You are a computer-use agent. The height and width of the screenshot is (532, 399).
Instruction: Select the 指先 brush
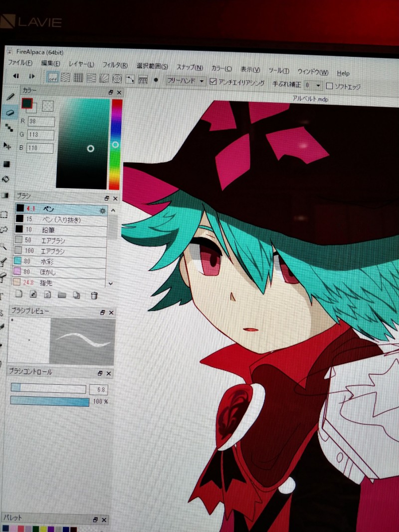coord(59,282)
